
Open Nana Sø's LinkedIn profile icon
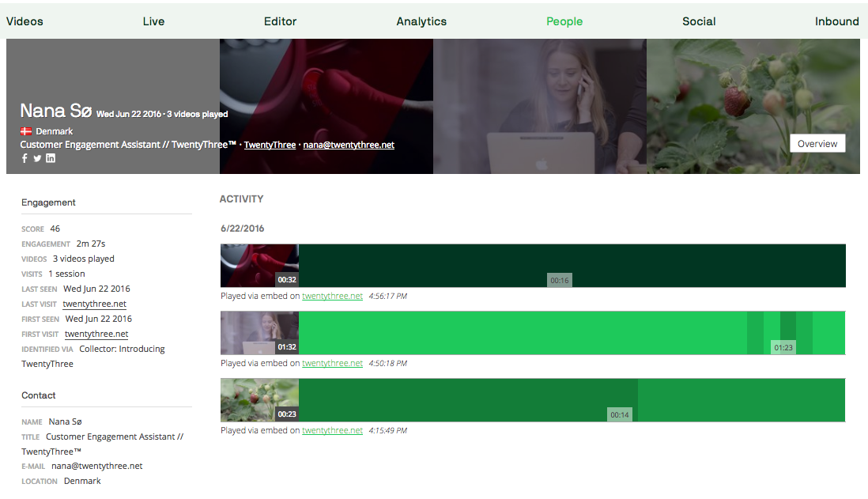[51, 158]
